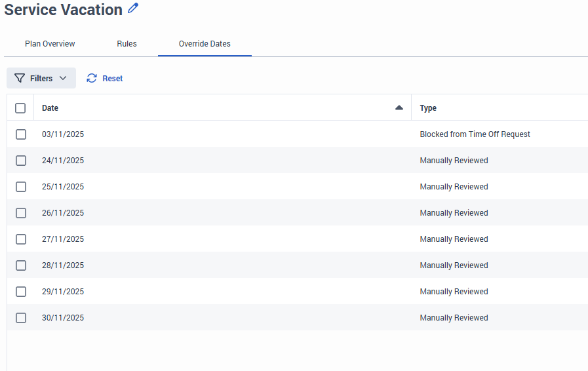Select the 24/11/2025 row checkbox

[21, 161]
